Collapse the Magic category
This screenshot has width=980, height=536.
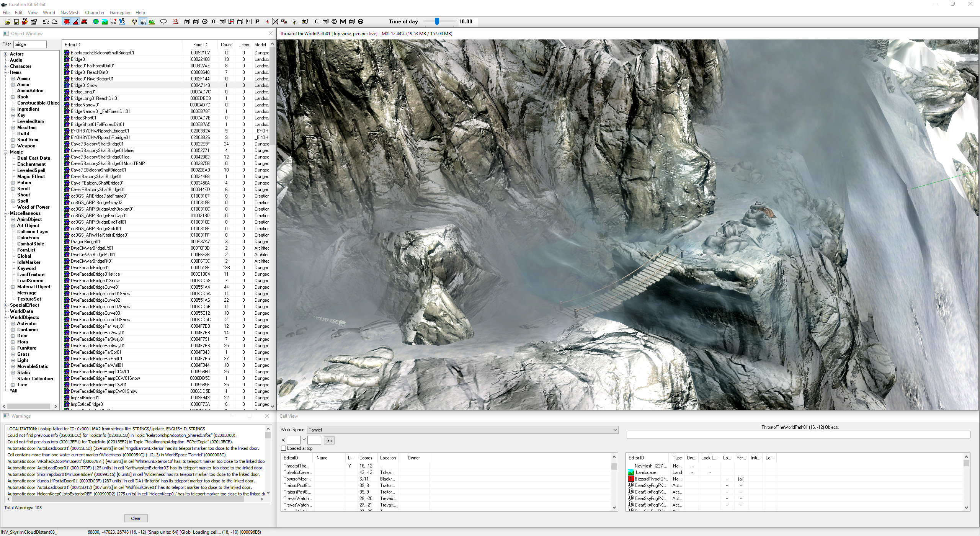(x=5, y=152)
